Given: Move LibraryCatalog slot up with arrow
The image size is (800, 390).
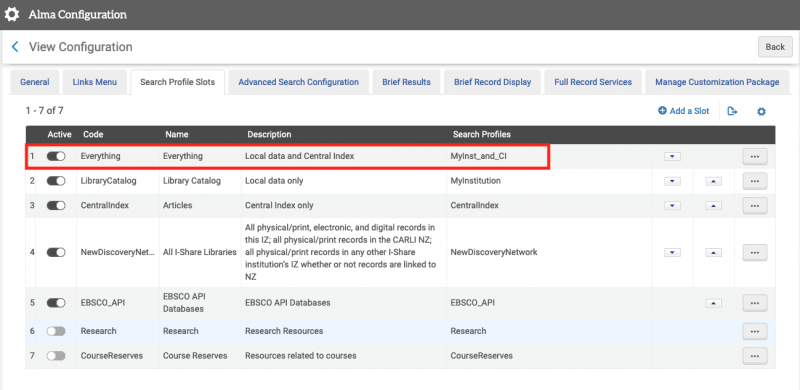Looking at the screenshot, I should point(713,181).
